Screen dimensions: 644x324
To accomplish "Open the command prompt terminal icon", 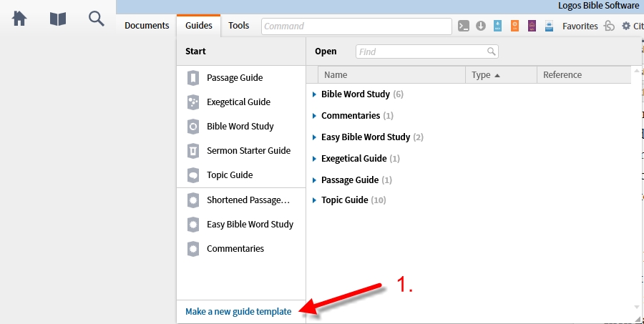I will click(x=464, y=26).
